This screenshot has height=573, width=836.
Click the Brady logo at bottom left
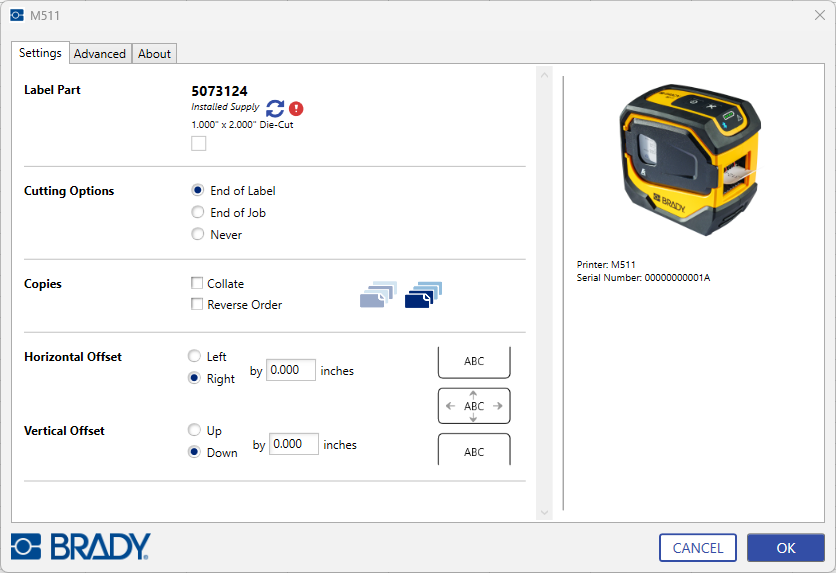point(81,546)
